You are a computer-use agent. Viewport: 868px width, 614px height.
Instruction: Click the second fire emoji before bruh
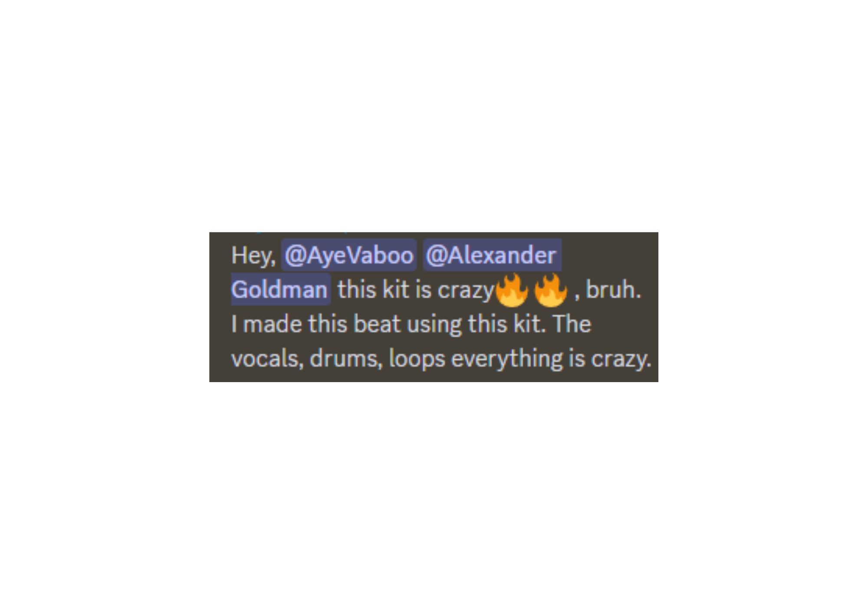(x=551, y=290)
